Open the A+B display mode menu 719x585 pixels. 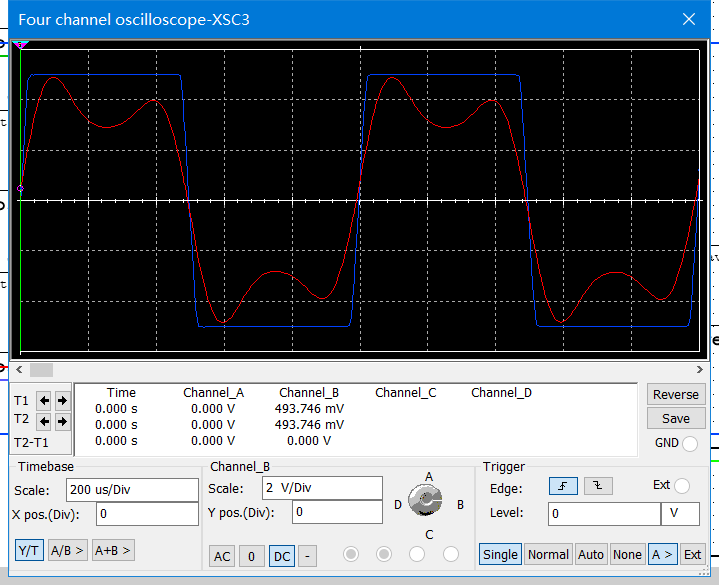tap(113, 550)
